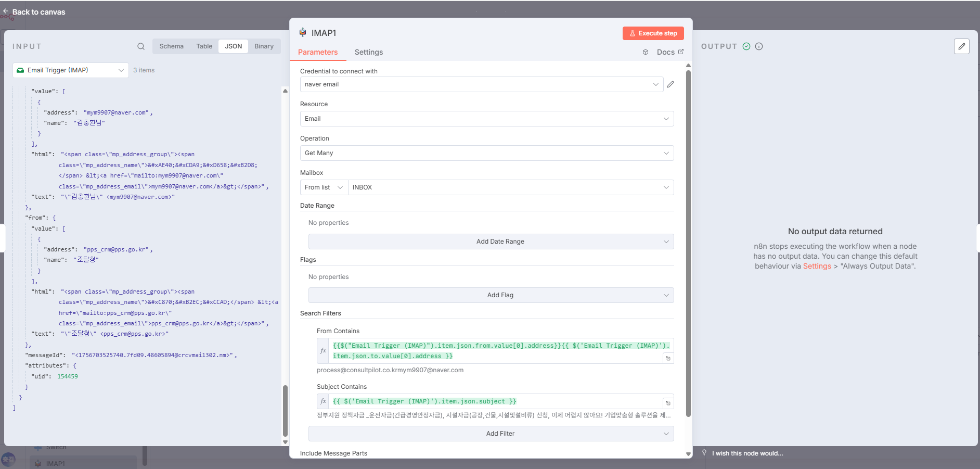The image size is (980, 469).
Task: Click the Include Message Parts label
Action: 333,453
